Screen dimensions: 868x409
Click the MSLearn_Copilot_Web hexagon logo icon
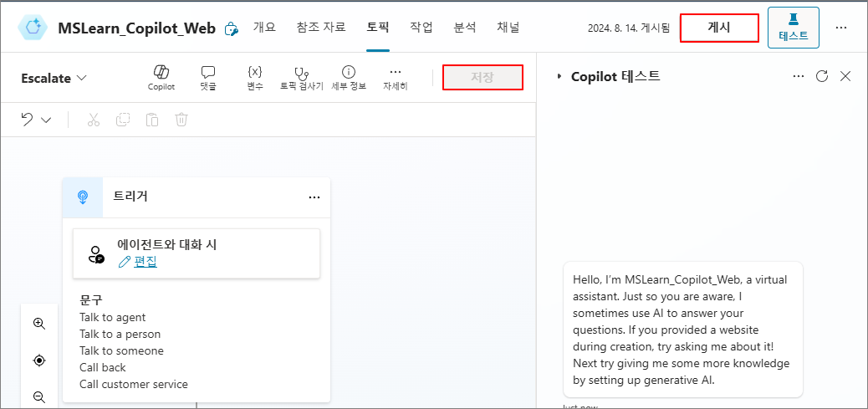click(33, 28)
